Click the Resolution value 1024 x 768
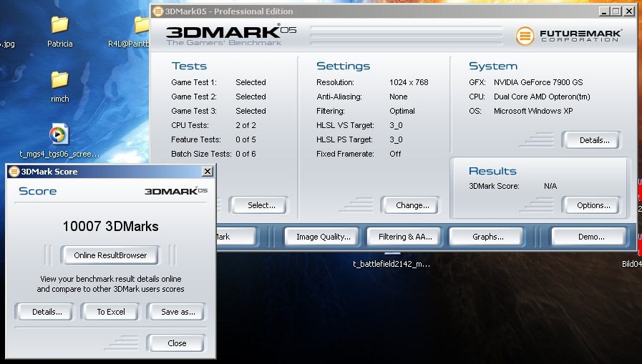 pos(409,82)
